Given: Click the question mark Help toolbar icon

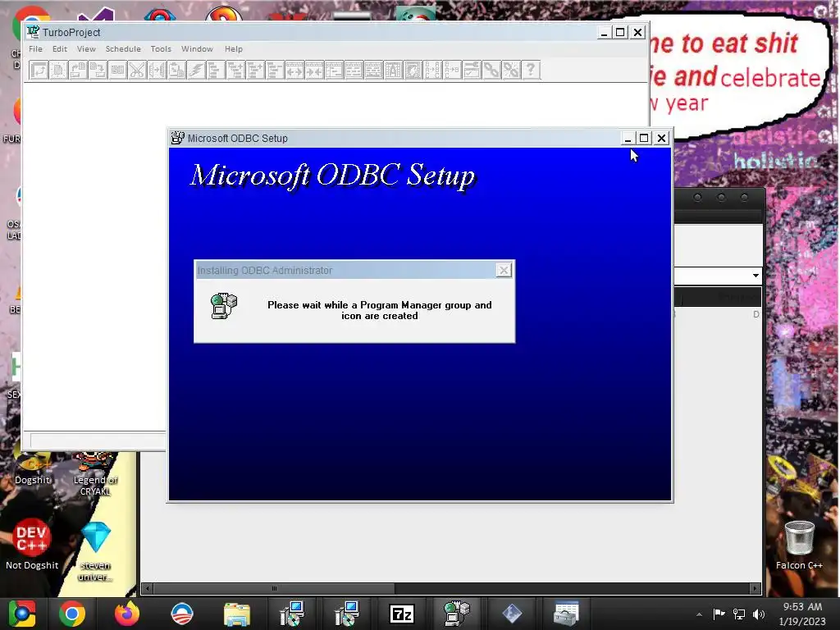Looking at the screenshot, I should coord(531,71).
